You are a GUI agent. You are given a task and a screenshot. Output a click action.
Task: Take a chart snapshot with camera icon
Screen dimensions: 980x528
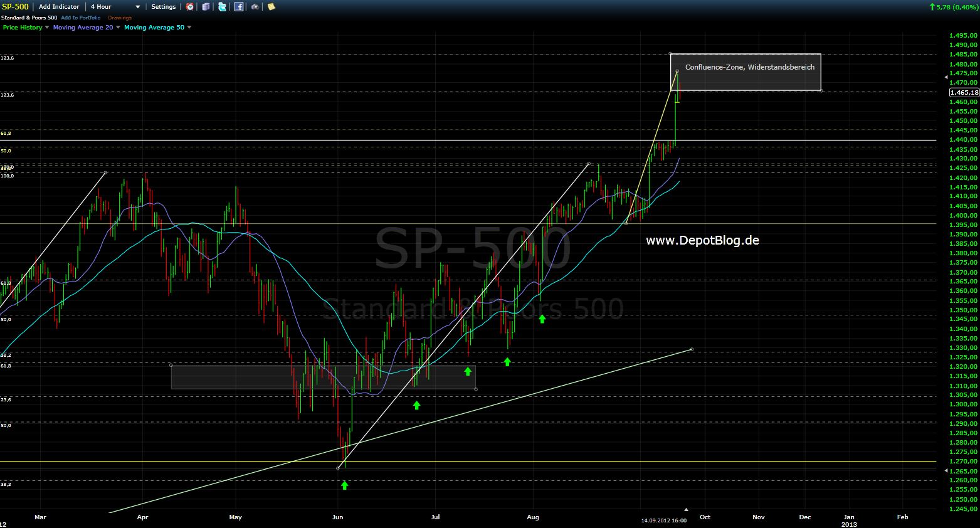[255, 7]
